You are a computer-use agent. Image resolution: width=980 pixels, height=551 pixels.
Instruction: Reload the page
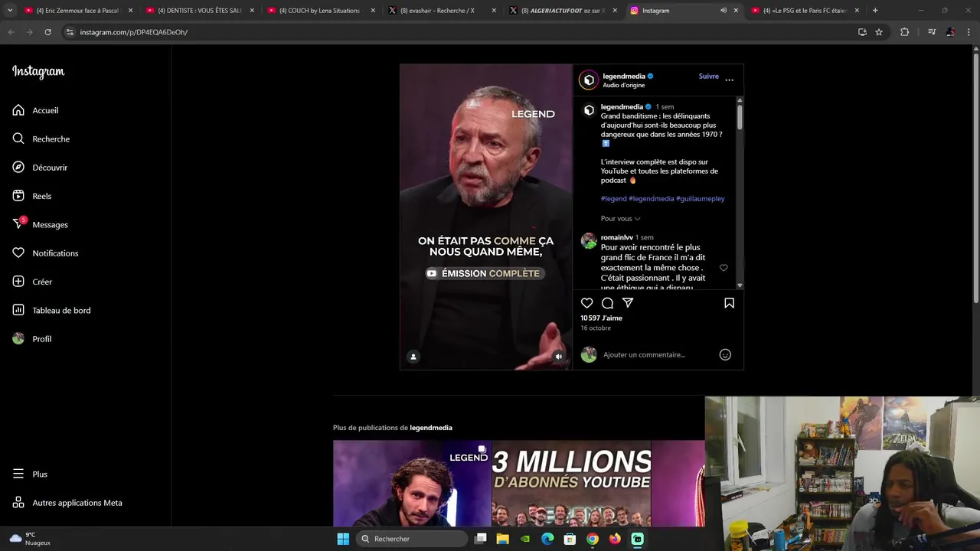[x=47, y=32]
